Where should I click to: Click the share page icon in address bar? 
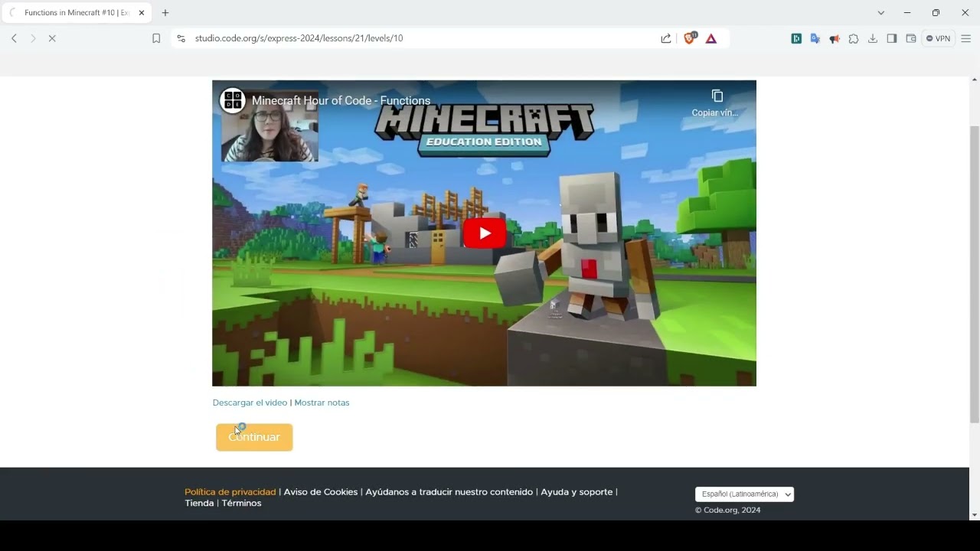pyautogui.click(x=665, y=38)
